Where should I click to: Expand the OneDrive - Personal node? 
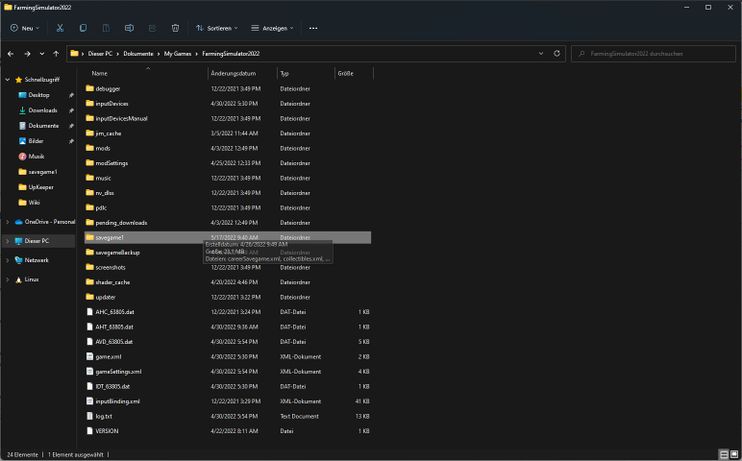(x=8, y=222)
